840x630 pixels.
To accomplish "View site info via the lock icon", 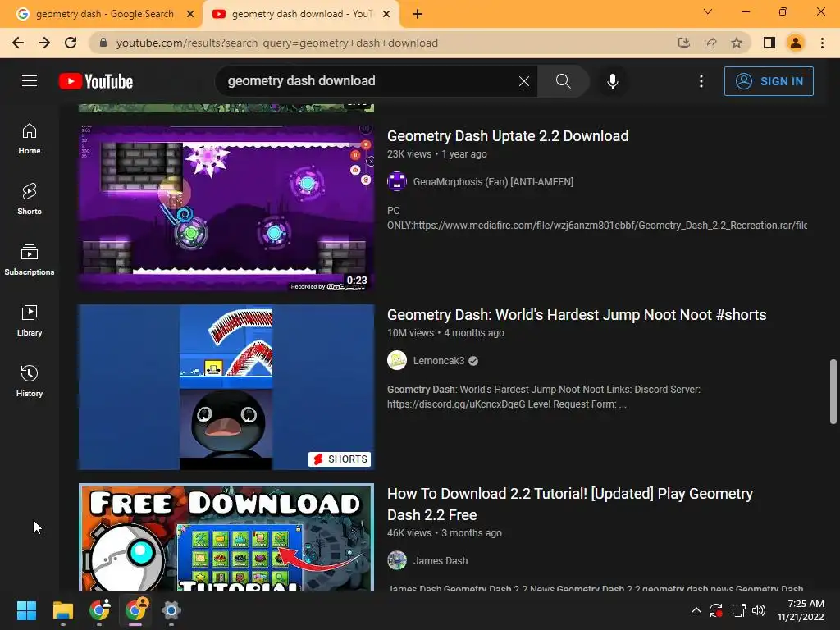I will (x=103, y=43).
